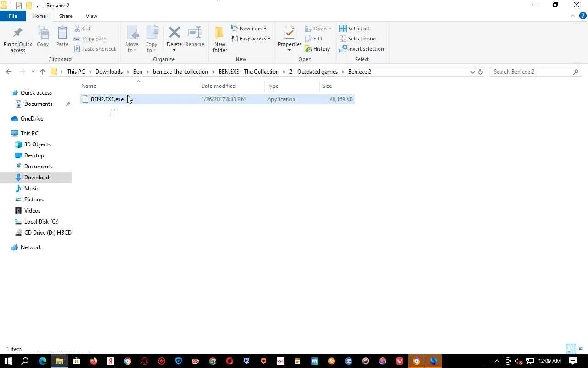Go to '2 - Outdated games' in the address bar
This screenshot has width=588, height=368.
(x=313, y=72)
